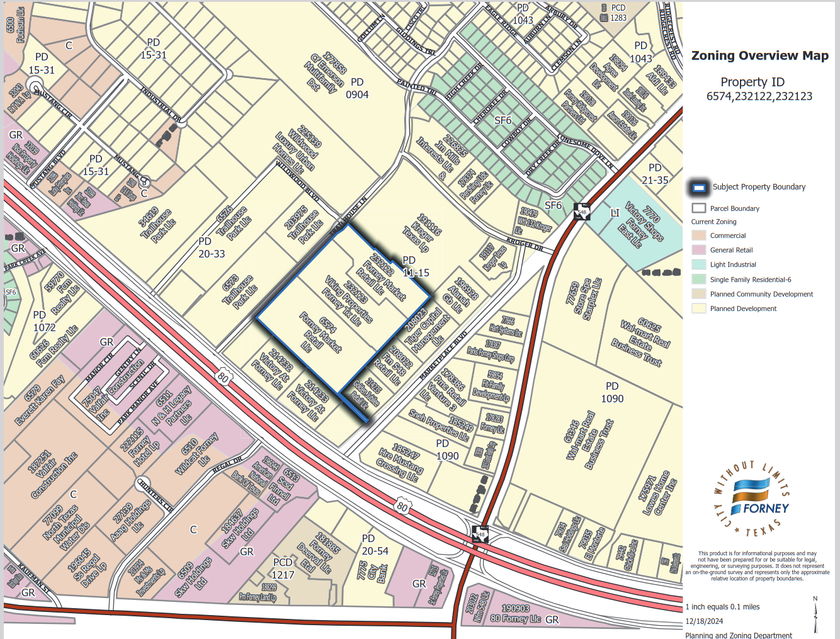Pick the Commercial zoning color swatch
Image resolution: width=840 pixels, height=639 pixels.
tap(698, 235)
